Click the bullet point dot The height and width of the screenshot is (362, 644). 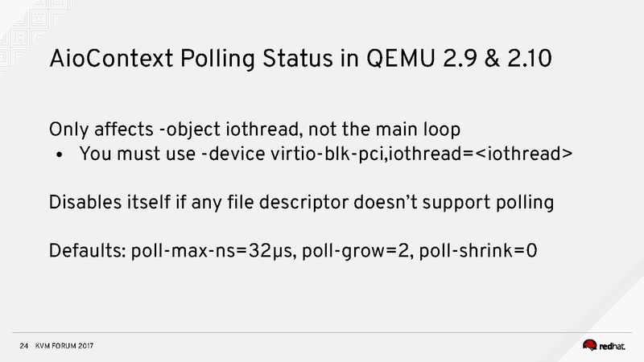coord(60,154)
